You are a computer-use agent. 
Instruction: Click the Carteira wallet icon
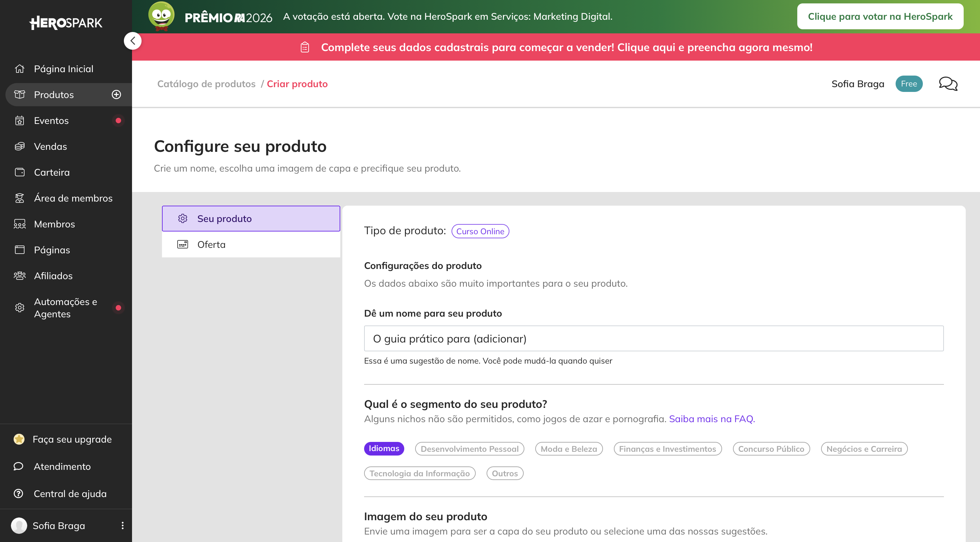[20, 172]
